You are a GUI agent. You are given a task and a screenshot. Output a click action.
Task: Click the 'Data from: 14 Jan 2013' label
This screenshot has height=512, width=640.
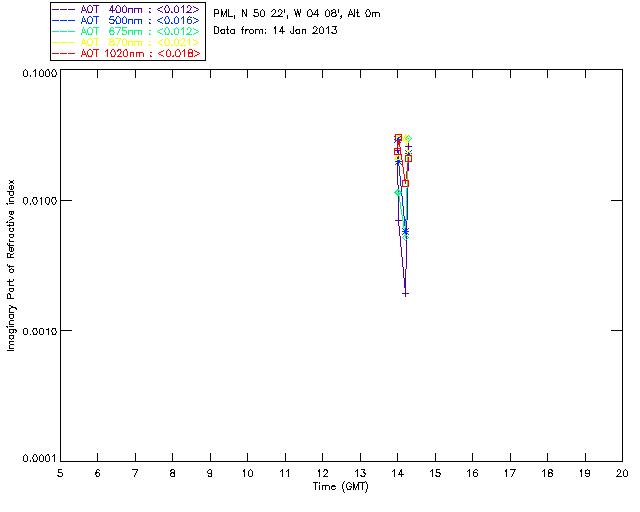click(276, 31)
